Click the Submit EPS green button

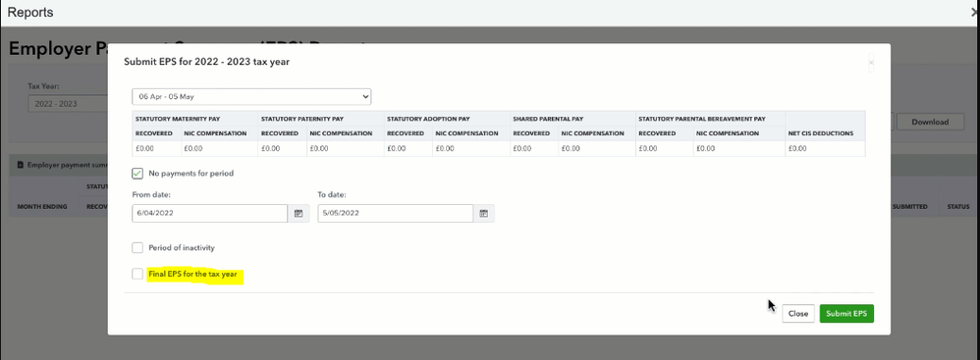pyautogui.click(x=846, y=314)
